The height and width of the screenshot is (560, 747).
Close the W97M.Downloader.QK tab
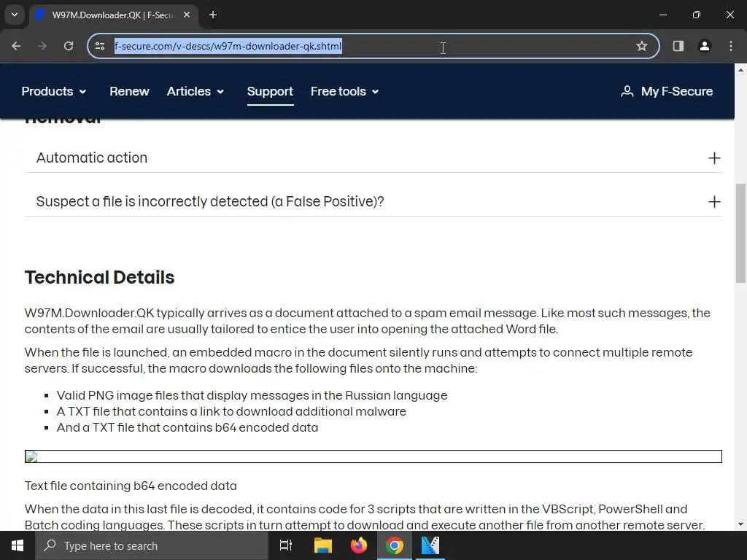(x=187, y=15)
